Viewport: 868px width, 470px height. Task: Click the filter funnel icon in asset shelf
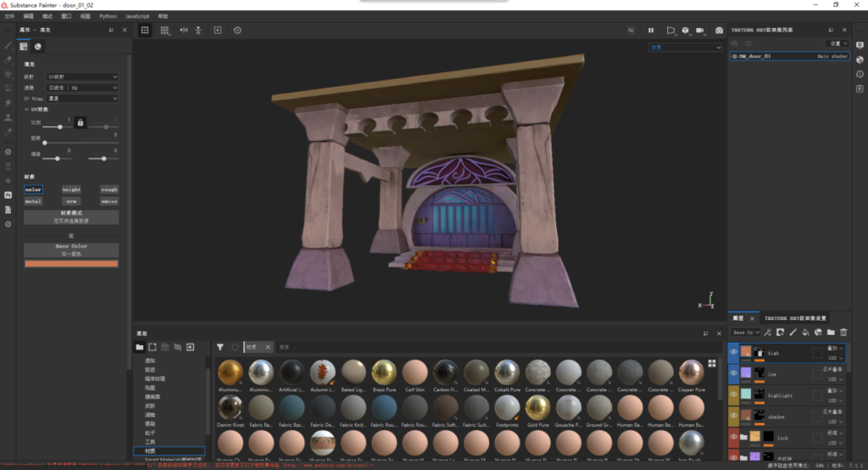pos(220,347)
